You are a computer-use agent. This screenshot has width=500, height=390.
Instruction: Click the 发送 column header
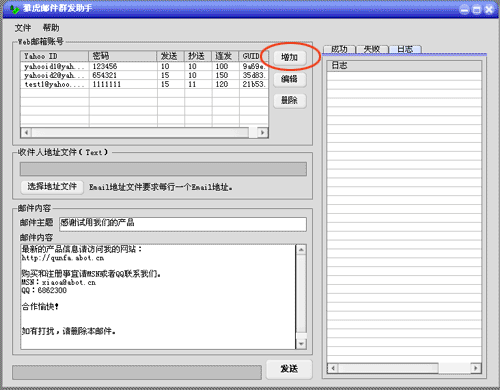point(170,56)
